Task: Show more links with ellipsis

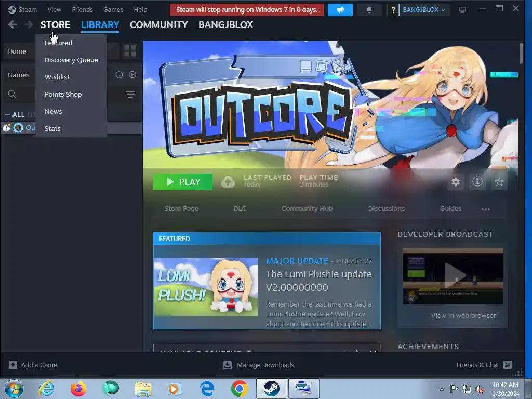Action: pyautogui.click(x=486, y=209)
